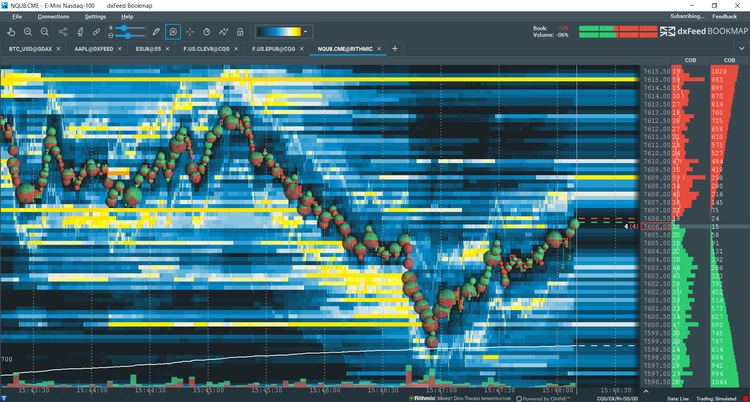The width and height of the screenshot is (750, 402).
Task: Click the heatmap color gradient swatch
Action: (279, 32)
